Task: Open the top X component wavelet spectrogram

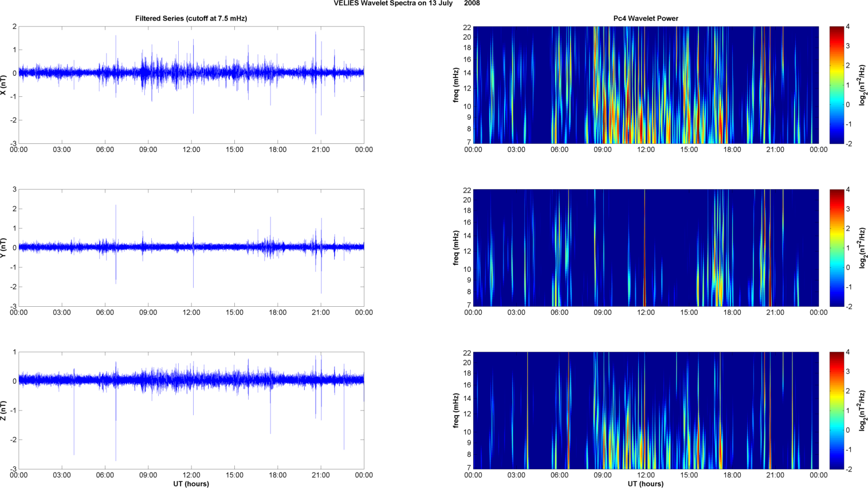Action: pyautogui.click(x=645, y=85)
